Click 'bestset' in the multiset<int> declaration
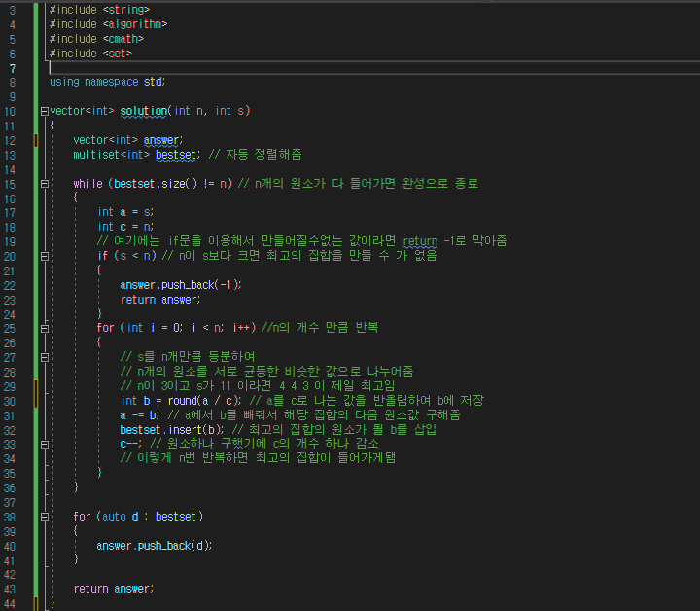This screenshot has width=700, height=611. (175, 155)
